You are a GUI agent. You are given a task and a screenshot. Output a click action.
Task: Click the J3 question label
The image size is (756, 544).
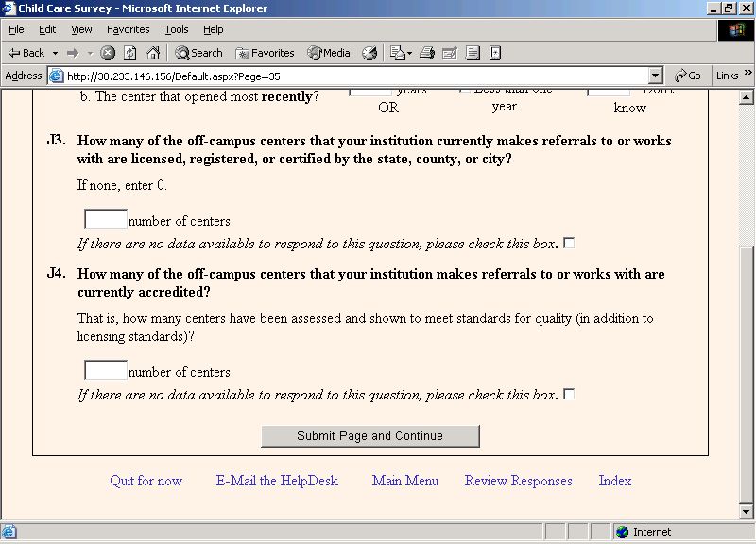(57, 140)
